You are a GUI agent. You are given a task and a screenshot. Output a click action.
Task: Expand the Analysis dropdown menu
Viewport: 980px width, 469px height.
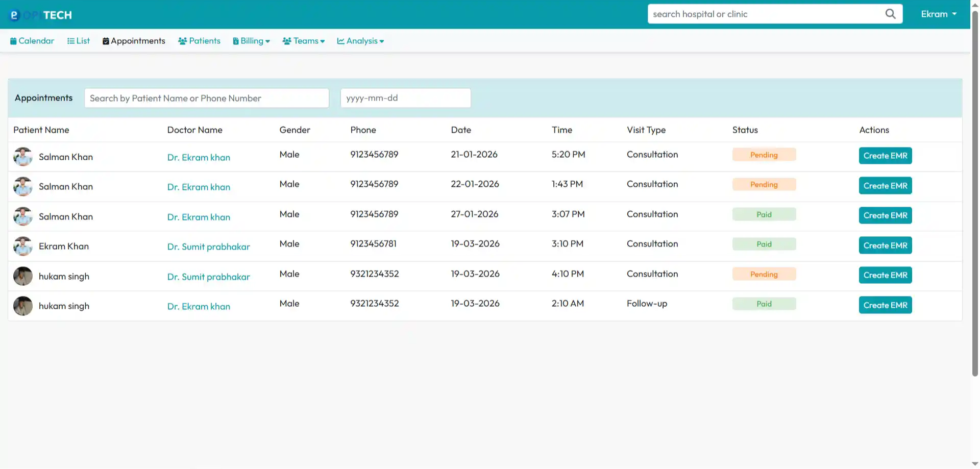[360, 41]
